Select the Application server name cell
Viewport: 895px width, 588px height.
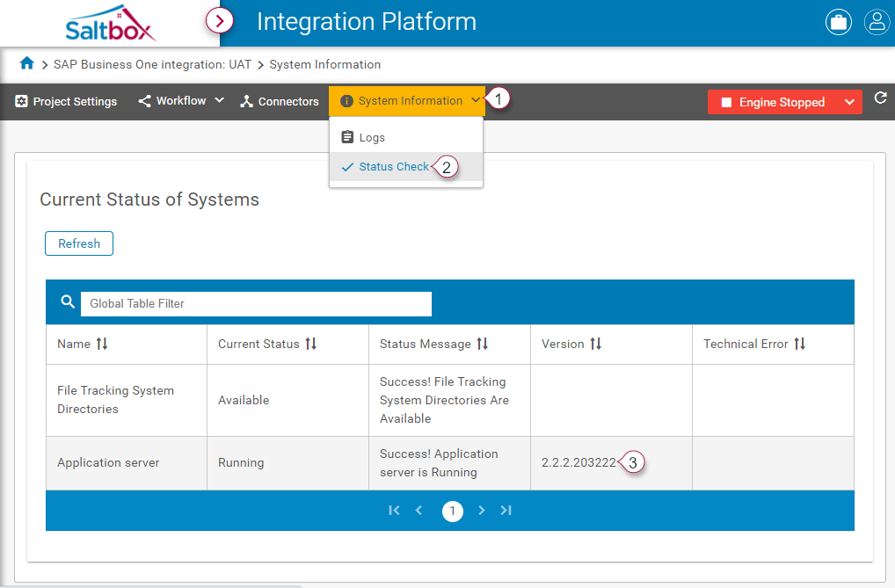127,463
